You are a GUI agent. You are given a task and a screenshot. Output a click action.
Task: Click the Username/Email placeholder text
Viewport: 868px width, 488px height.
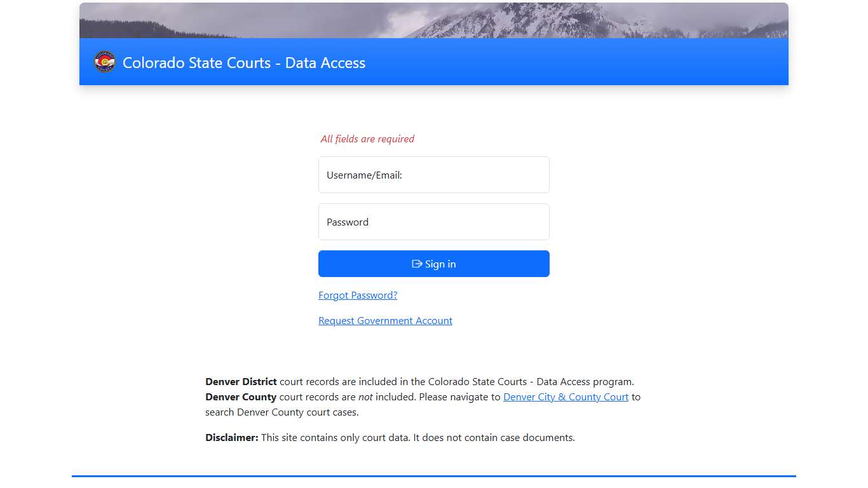(x=363, y=175)
